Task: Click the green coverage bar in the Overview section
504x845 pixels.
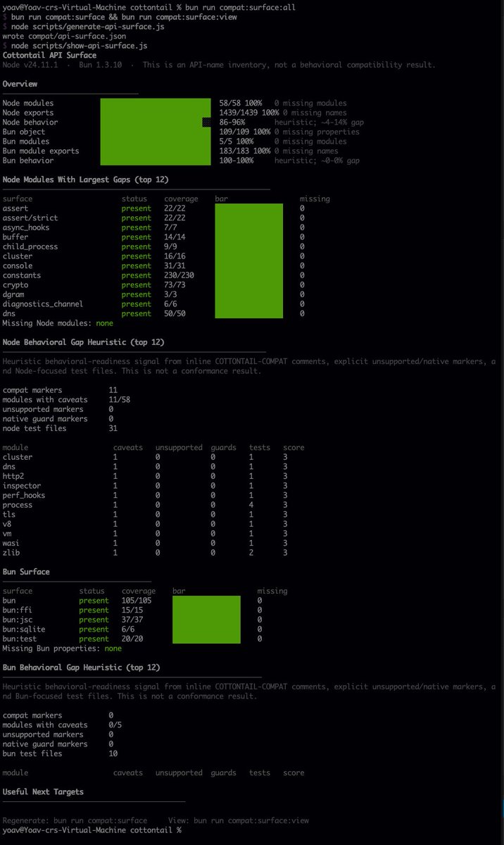Action: (156, 132)
